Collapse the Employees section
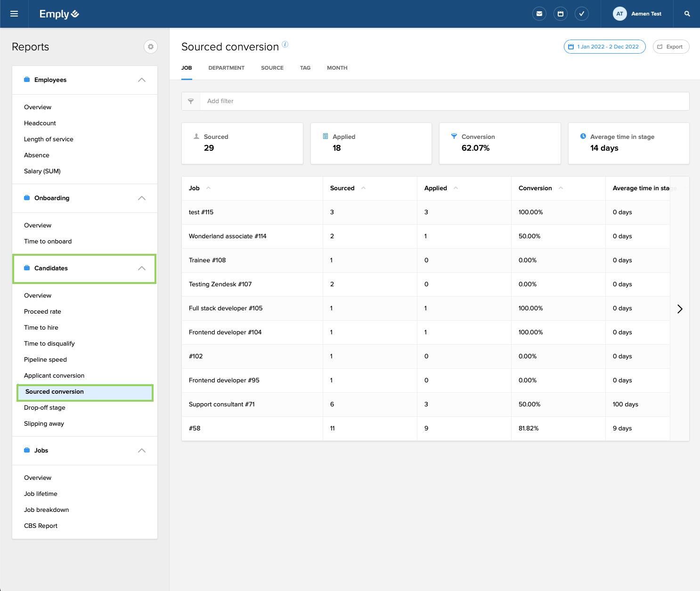The width and height of the screenshot is (700, 591). 142,80
